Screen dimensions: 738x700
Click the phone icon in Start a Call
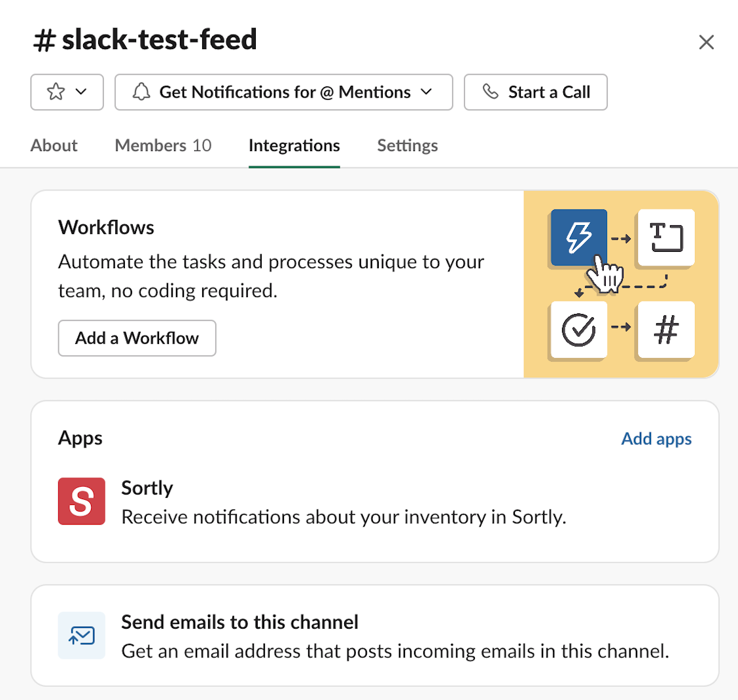[x=491, y=92]
